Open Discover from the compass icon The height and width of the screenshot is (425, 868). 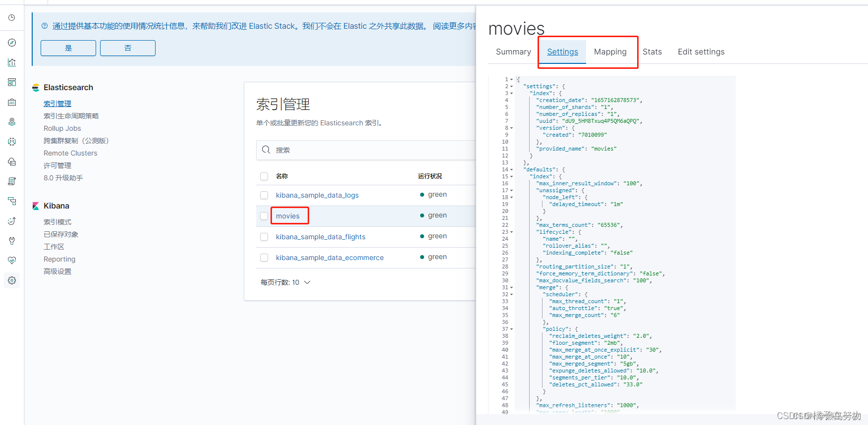click(x=12, y=43)
